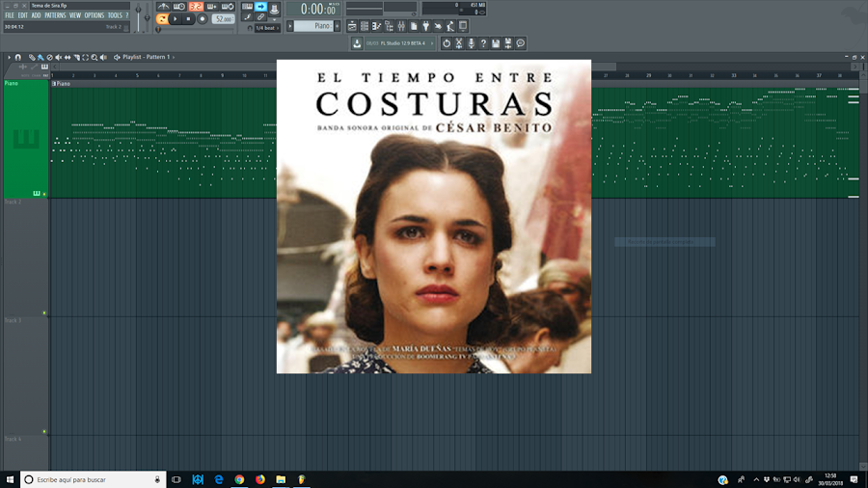The width and height of the screenshot is (868, 488).
Task: Select the delete tool in playlist
Action: (50, 57)
